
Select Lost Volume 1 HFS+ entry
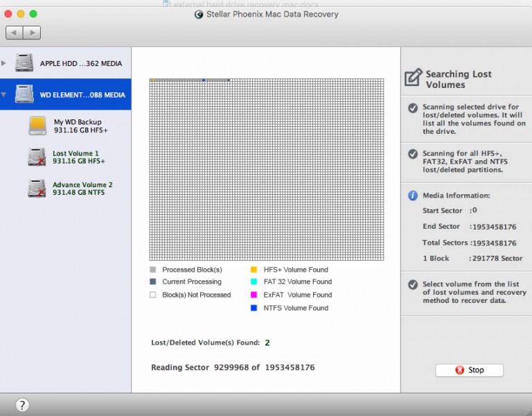pos(79,157)
